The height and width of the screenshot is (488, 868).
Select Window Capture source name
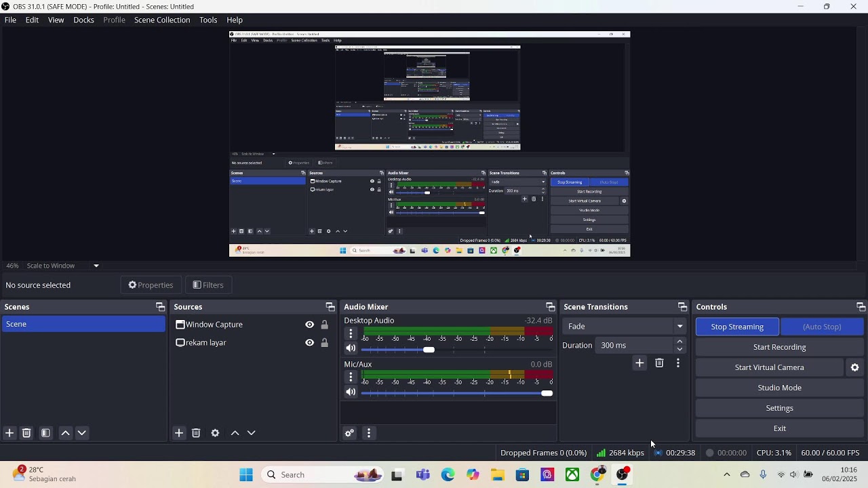tap(214, 325)
